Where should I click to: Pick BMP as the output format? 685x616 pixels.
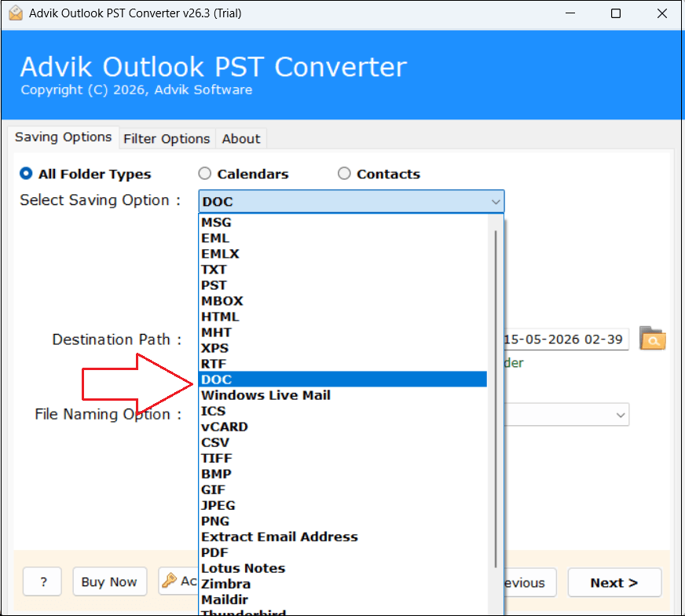(x=343, y=474)
